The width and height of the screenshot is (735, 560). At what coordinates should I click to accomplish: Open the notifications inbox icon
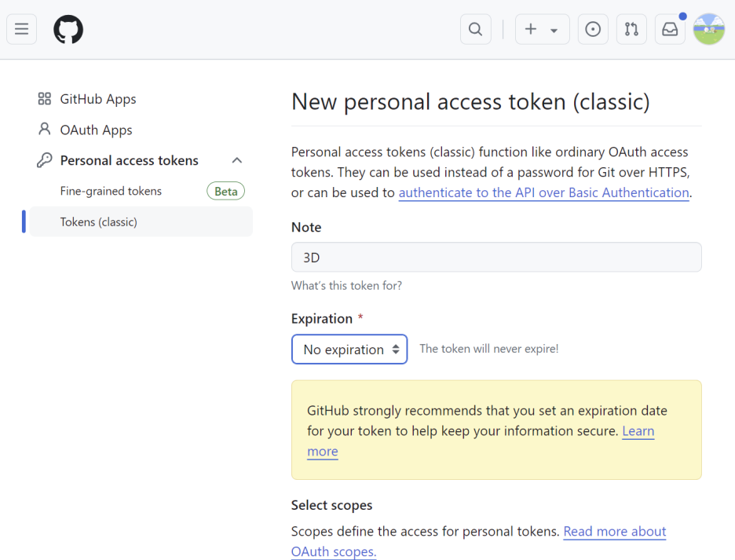click(670, 29)
